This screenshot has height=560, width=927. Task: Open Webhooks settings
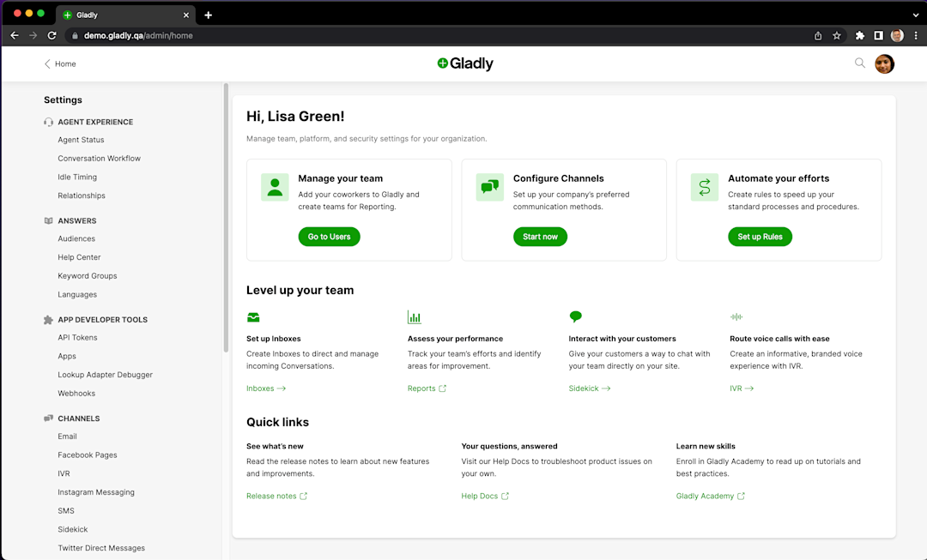click(x=76, y=394)
